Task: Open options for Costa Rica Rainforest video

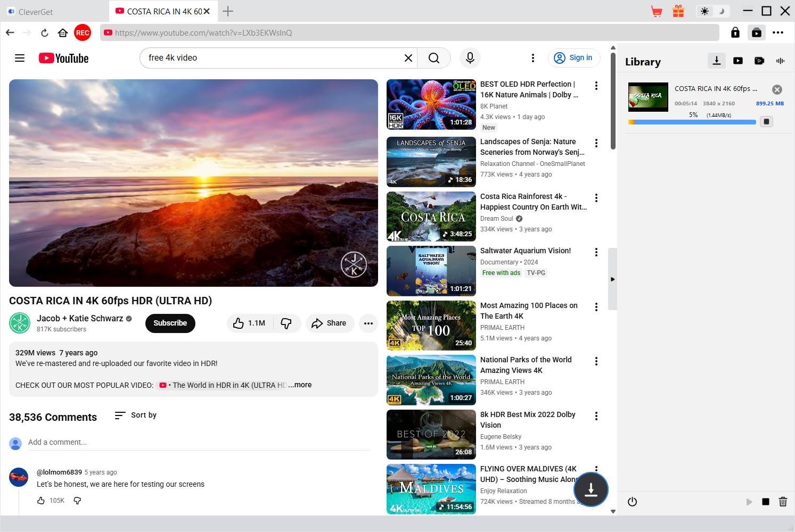Action: (x=596, y=198)
